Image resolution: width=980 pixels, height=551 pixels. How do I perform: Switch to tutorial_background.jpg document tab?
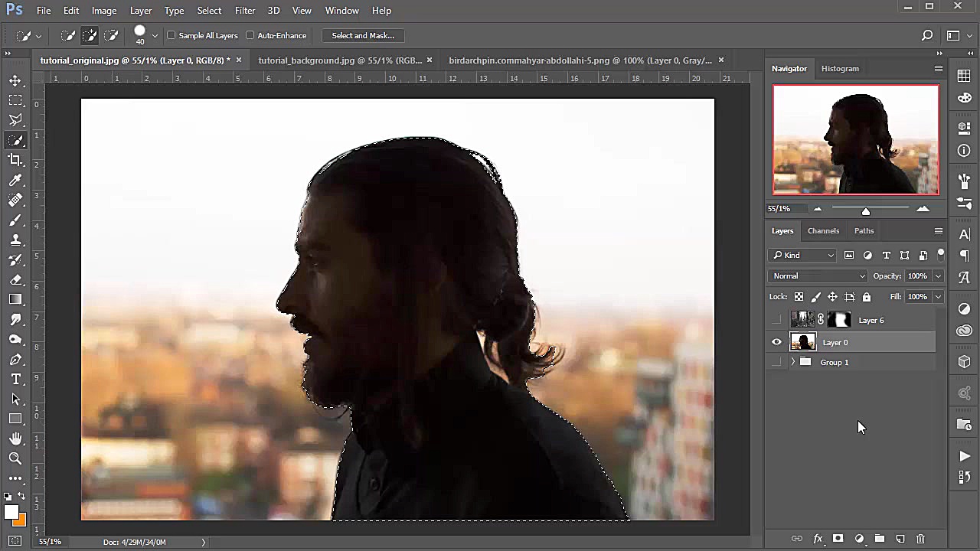(339, 60)
